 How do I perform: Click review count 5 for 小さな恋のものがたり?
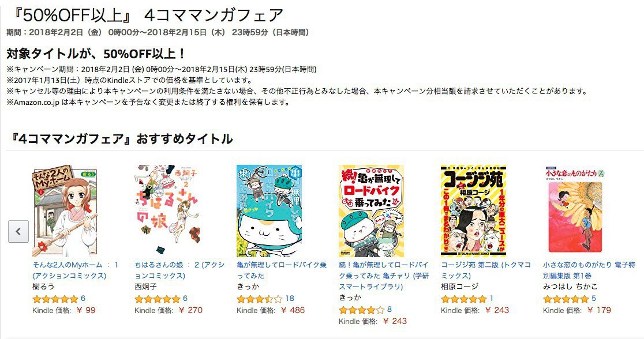[593, 299]
